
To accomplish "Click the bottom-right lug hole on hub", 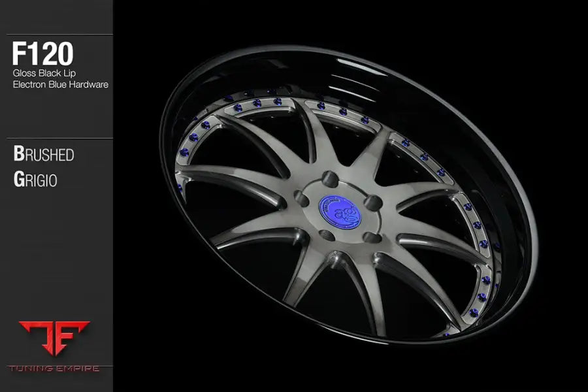I will (x=369, y=237).
